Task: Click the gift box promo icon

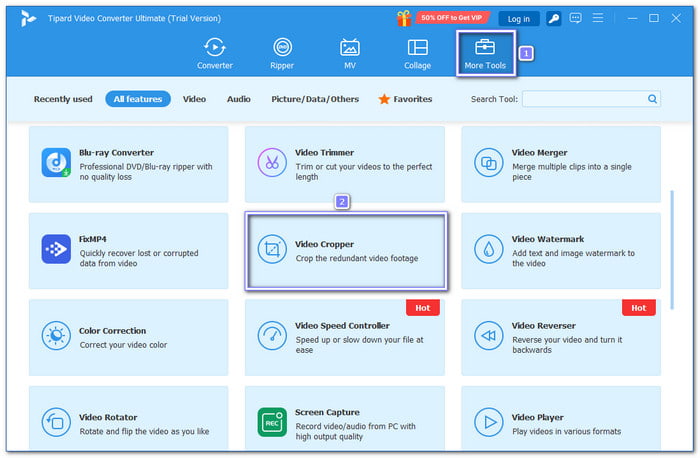Action: click(x=404, y=18)
